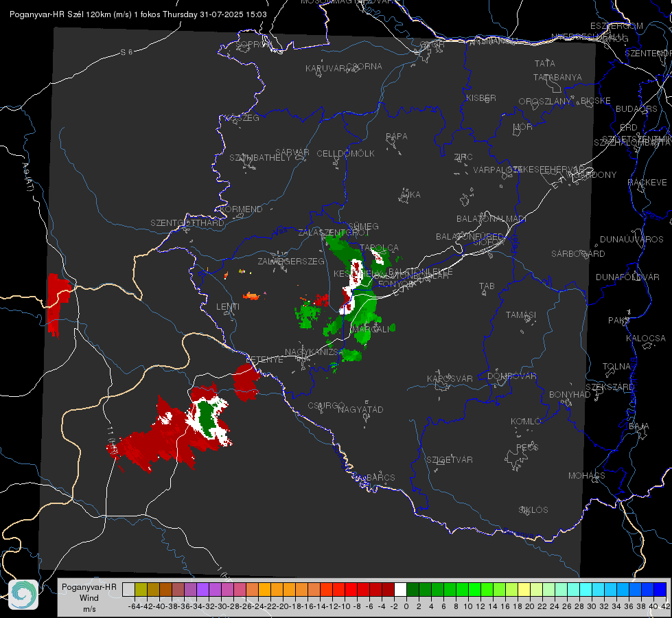Viewport: 672px width, 618px height.
Task: Click the DOMBOVAR label
Action: (511, 376)
